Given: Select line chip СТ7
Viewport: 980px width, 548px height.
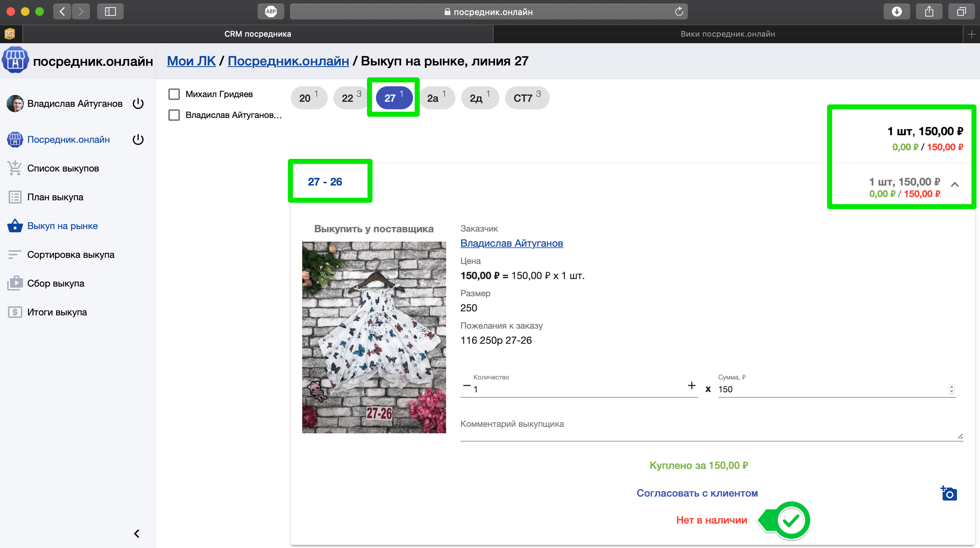Looking at the screenshot, I should 527,98.
